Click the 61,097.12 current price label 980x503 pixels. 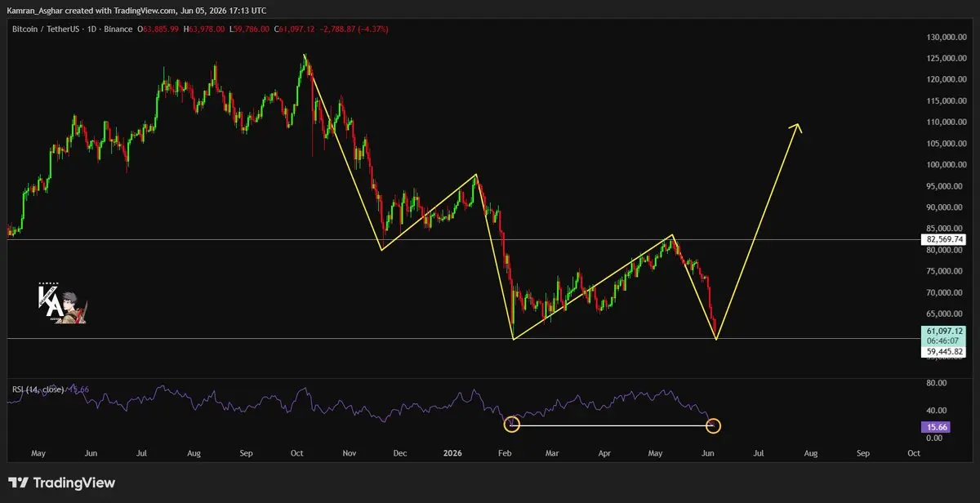pos(943,331)
